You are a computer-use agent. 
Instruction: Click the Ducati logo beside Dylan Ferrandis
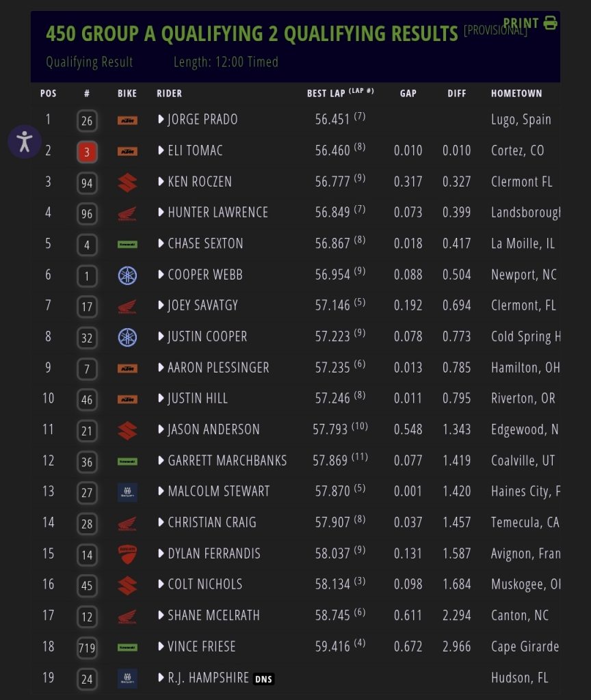[127, 554]
